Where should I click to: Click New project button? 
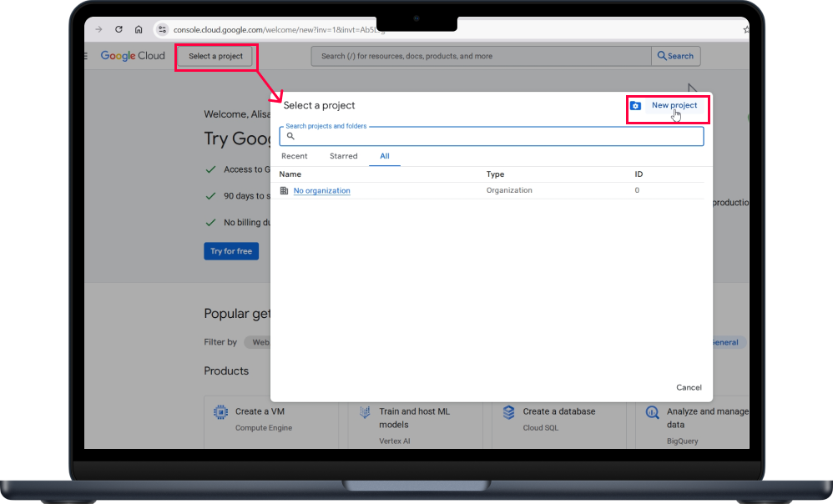click(x=674, y=105)
